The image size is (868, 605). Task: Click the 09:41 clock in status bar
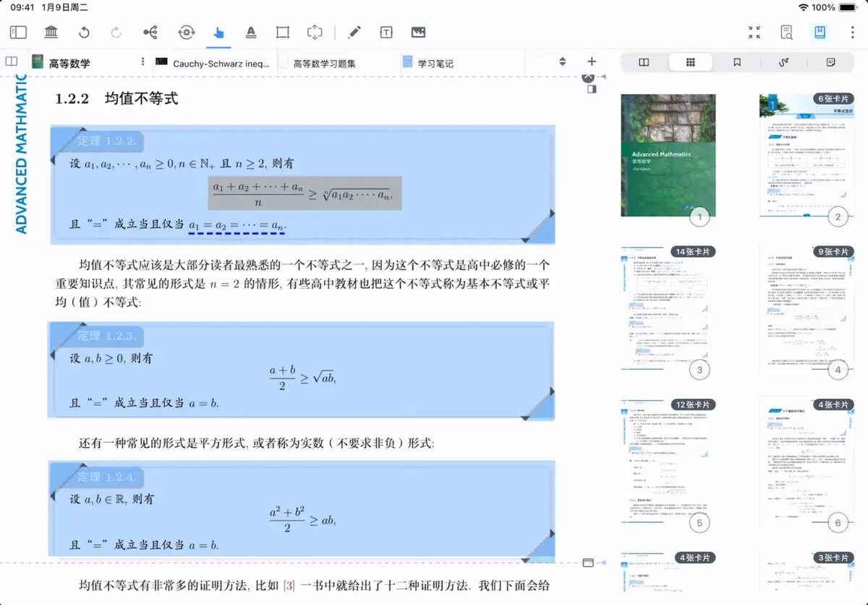(x=22, y=7)
